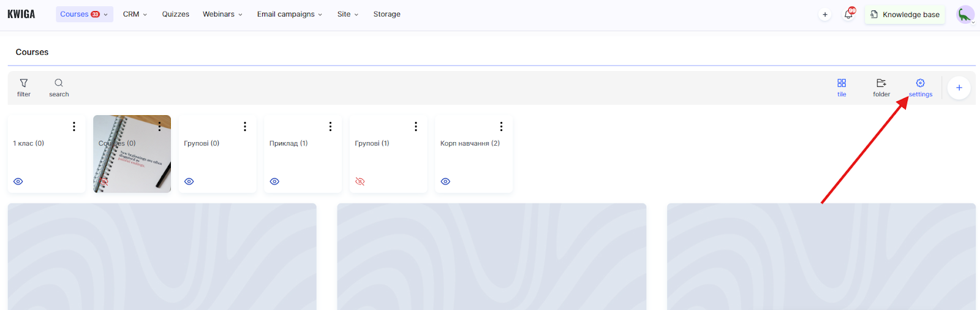Expand the CRM dropdown menu

coord(135,14)
